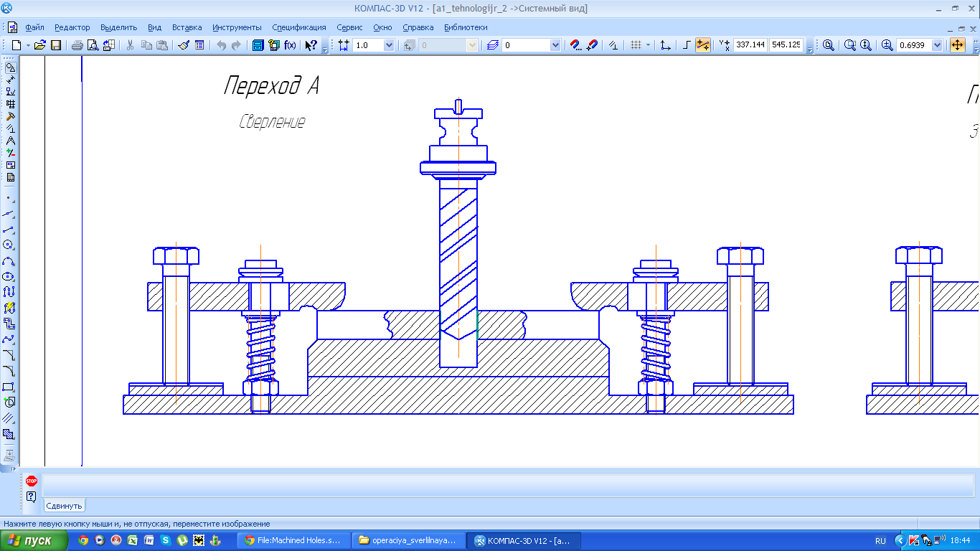Toggle the orthogonal drawing mode
This screenshot has width=980, height=551.
tap(687, 45)
